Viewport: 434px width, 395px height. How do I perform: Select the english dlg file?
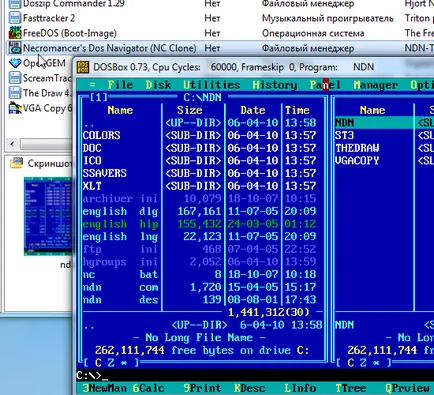199,211
